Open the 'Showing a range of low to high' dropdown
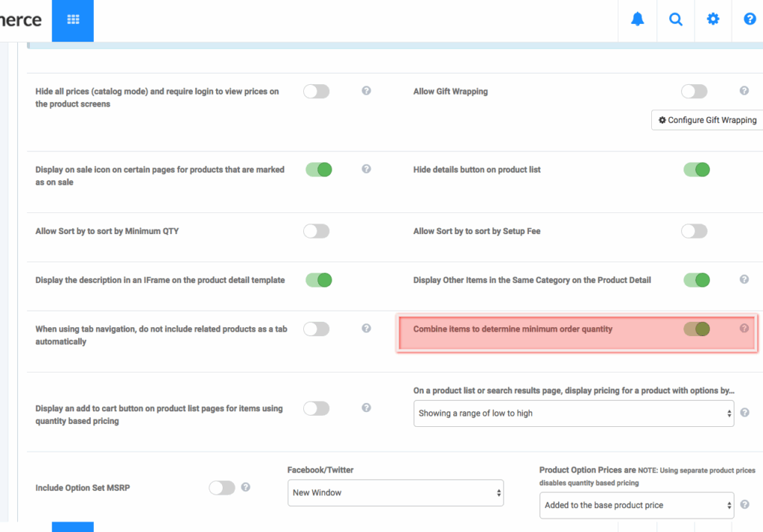763x532 pixels. click(x=573, y=413)
